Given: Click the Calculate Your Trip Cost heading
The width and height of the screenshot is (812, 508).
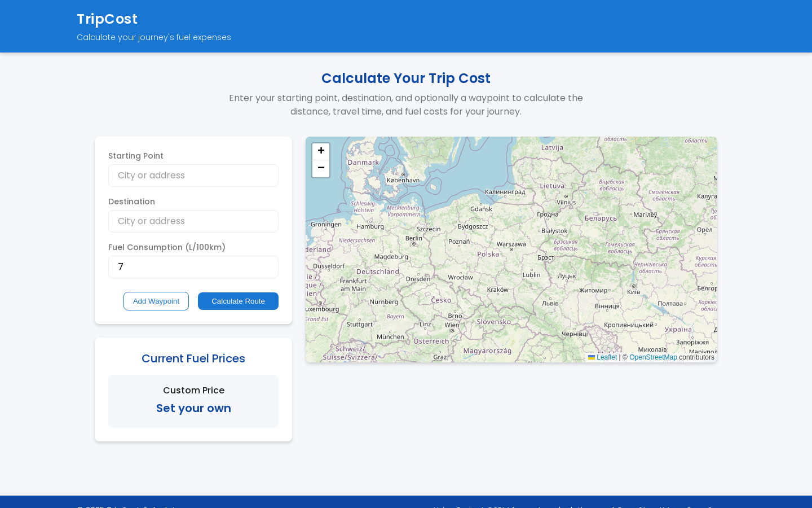Looking at the screenshot, I should click(406, 78).
